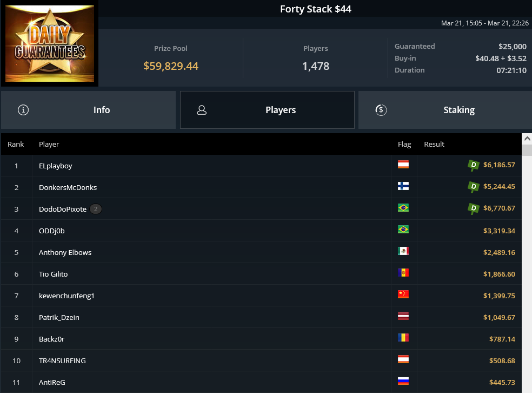Click the Andorran flag for Tio Gilito
Screen dimensions: 532x393
(403, 273)
